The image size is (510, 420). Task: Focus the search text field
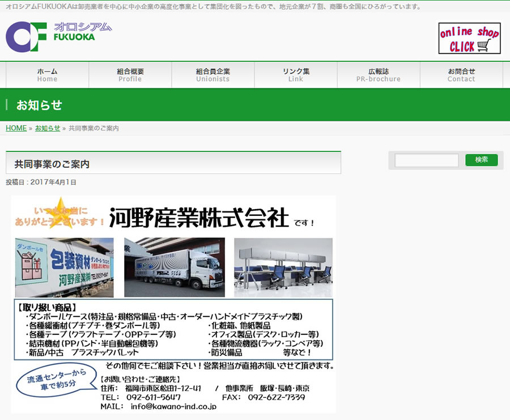click(426, 160)
